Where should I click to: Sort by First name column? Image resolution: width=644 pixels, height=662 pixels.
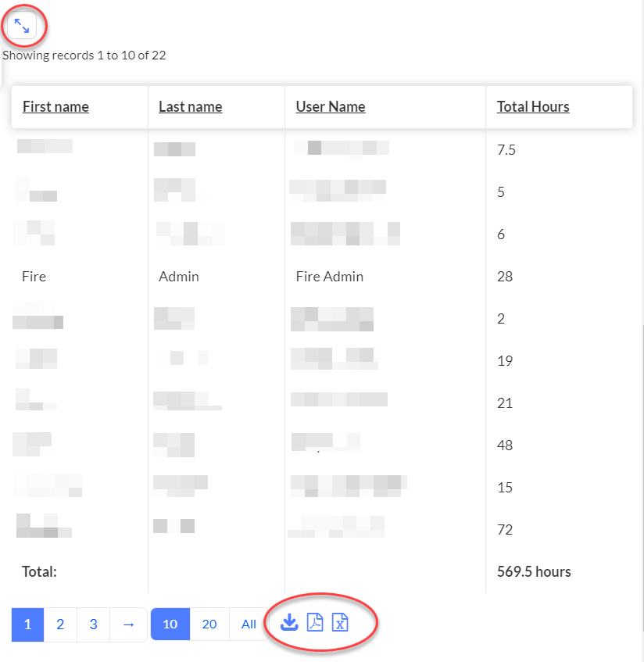[x=55, y=107]
